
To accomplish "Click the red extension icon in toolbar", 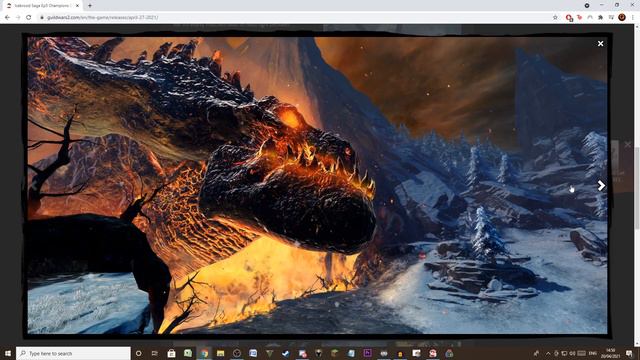I will pyautogui.click(x=569, y=18).
